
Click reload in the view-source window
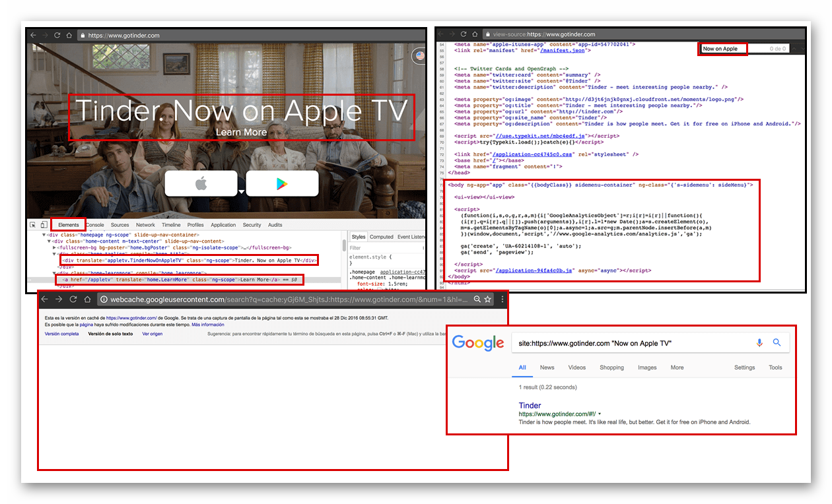[464, 34]
